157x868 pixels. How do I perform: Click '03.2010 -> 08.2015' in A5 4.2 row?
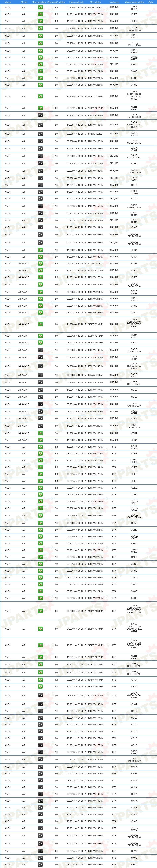point(76,680)
